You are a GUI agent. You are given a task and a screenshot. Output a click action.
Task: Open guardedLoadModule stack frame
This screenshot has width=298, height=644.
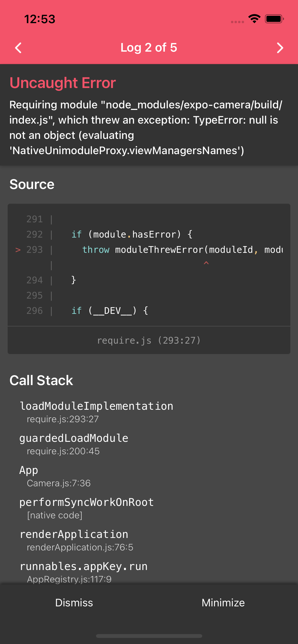(74, 443)
